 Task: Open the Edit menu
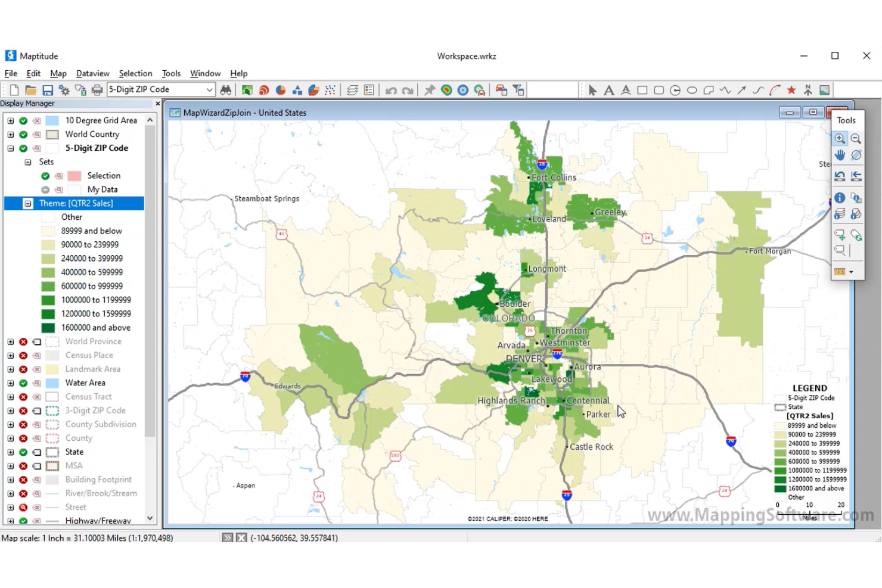33,73
